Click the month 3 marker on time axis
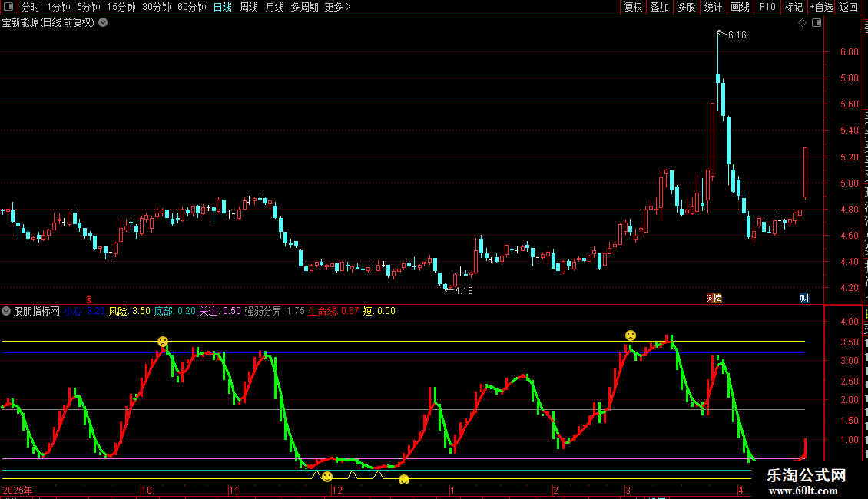This screenshot has height=499, width=868. (628, 490)
